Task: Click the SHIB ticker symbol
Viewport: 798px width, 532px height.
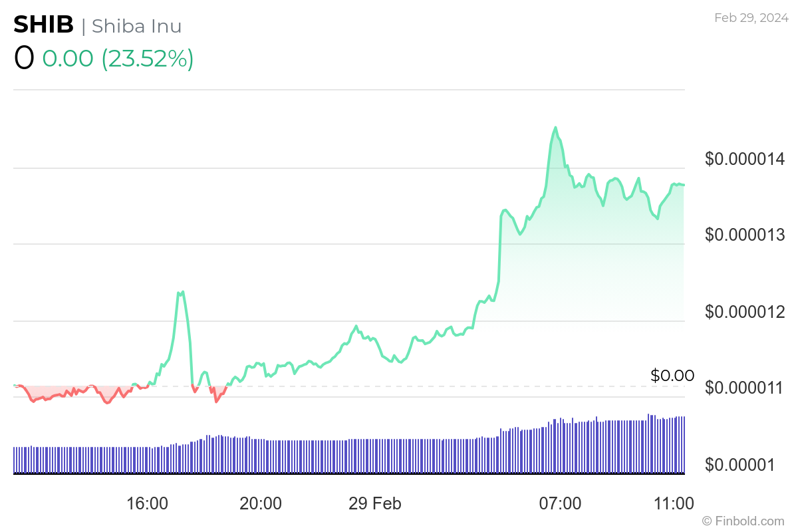Action: click(44, 25)
